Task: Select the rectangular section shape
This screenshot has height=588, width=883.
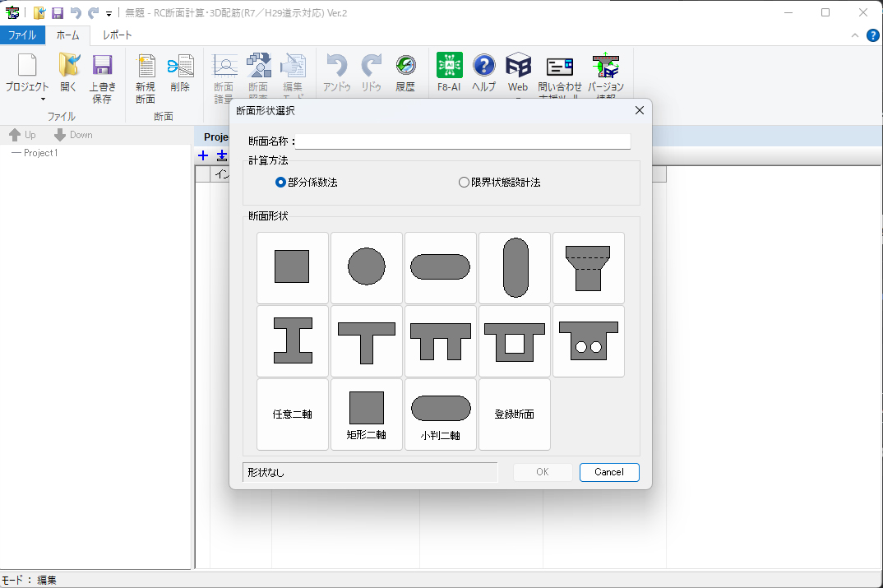Action: (x=292, y=267)
